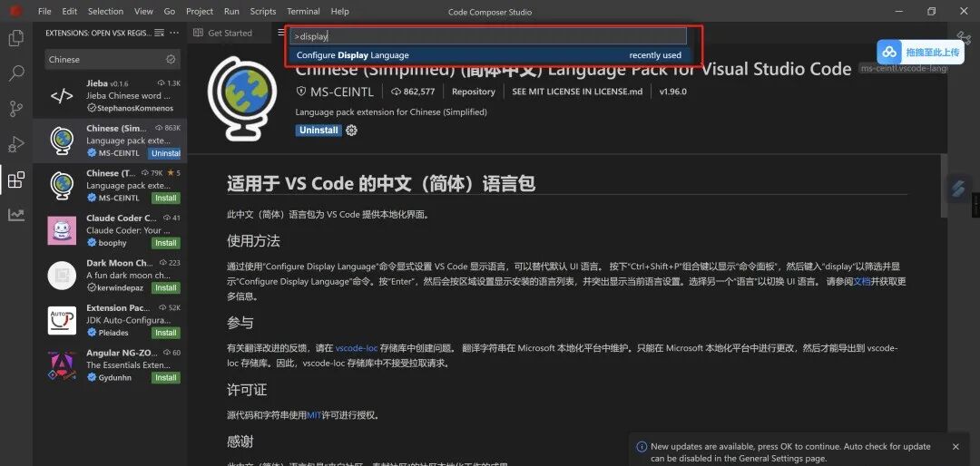Click the list icon left of command palette

281,33
